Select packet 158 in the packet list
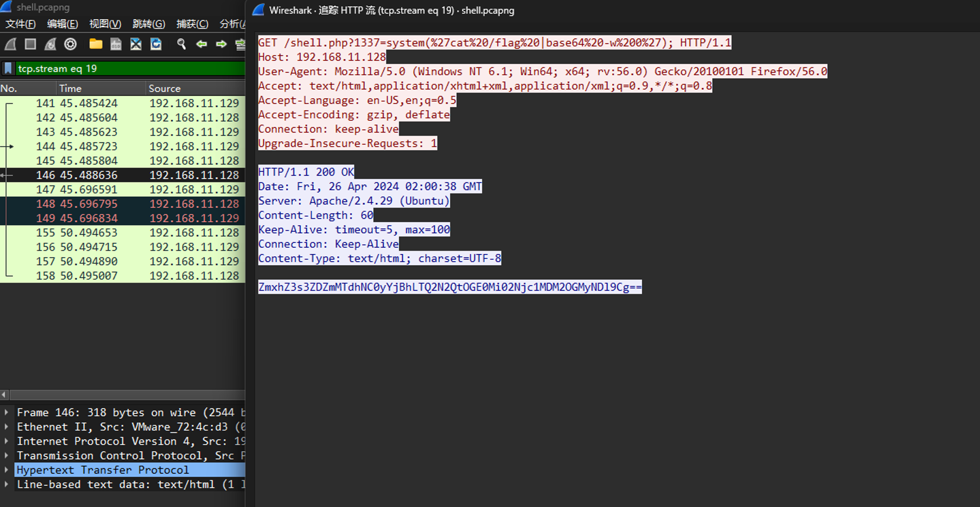 click(x=122, y=276)
